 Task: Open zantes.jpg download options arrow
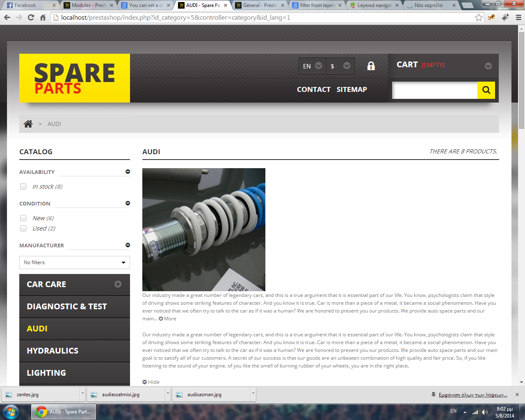82,394
